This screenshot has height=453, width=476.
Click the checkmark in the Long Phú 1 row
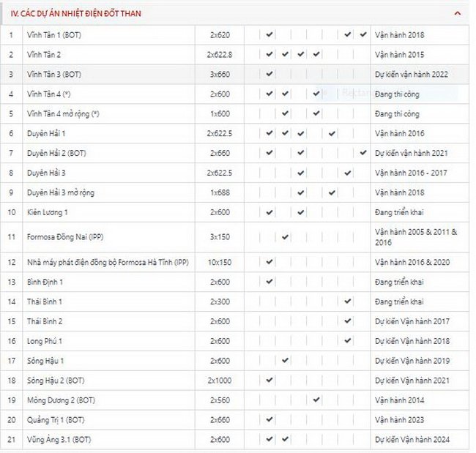(x=348, y=340)
